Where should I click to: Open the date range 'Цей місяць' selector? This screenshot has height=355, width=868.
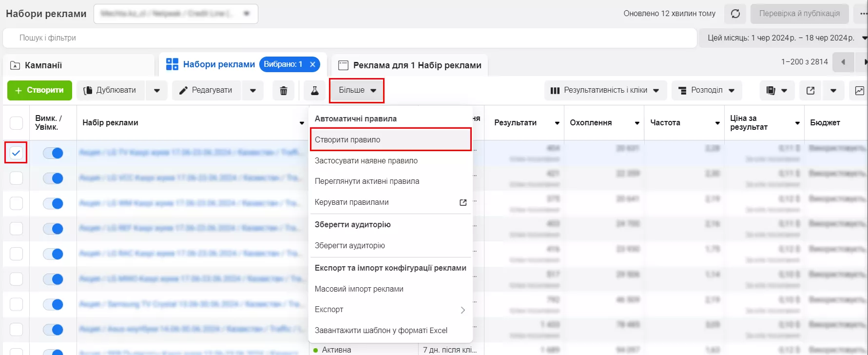784,38
